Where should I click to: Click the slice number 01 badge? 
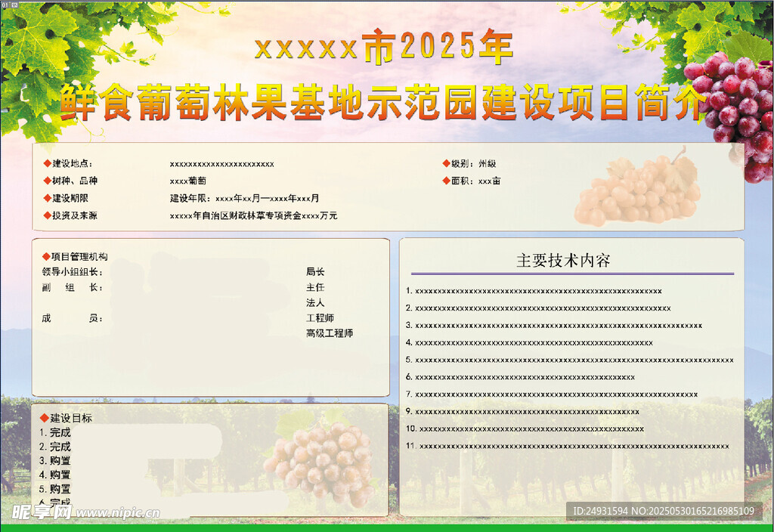[5, 4]
